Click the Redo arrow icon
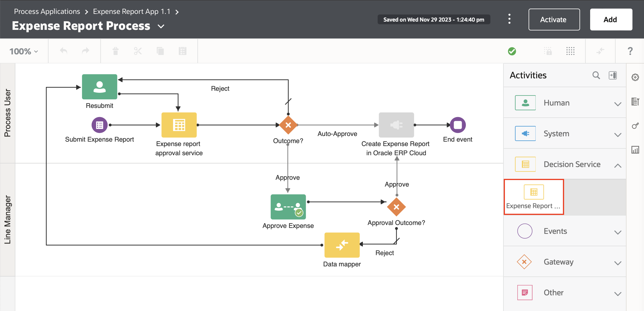644x311 pixels. pyautogui.click(x=85, y=51)
